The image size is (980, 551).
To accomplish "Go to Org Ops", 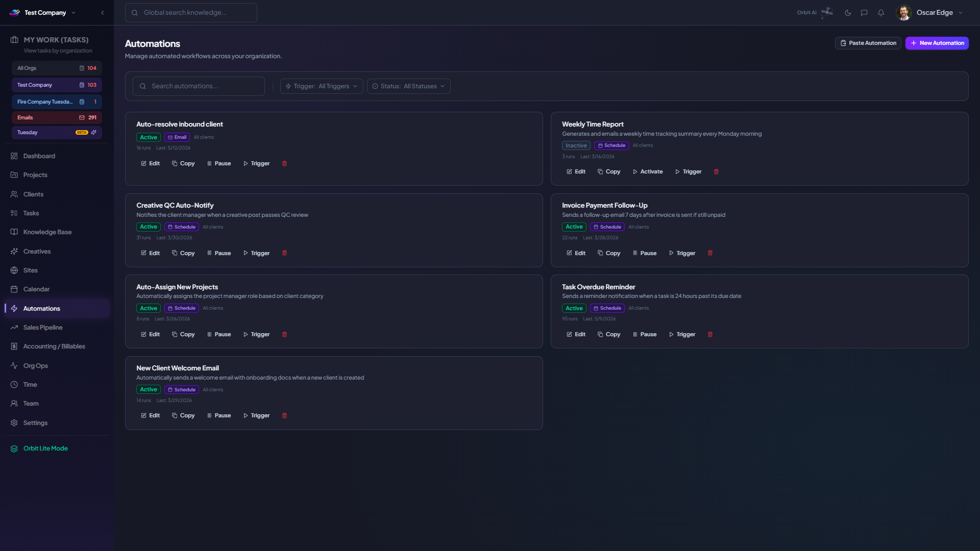I will click(x=57, y=366).
